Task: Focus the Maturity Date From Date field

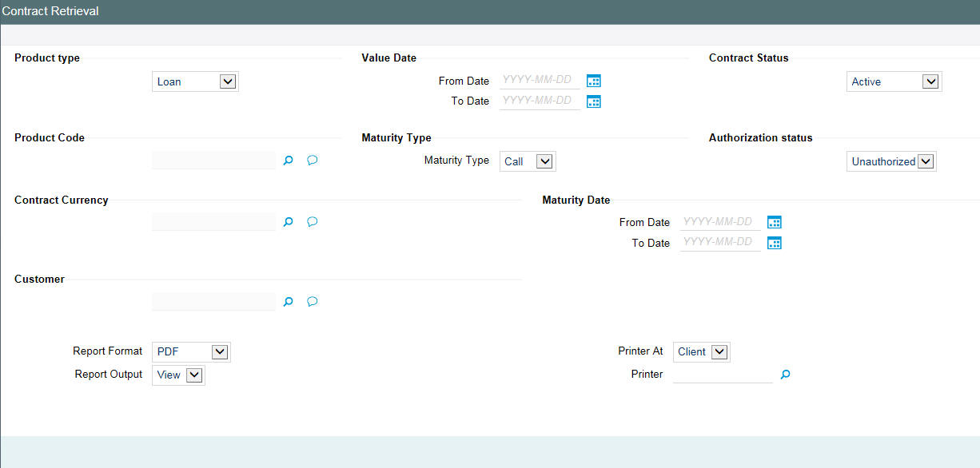Action: point(720,221)
